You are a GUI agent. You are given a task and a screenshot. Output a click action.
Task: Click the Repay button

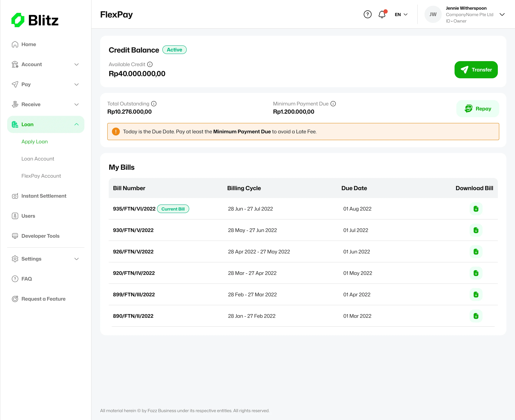pyautogui.click(x=477, y=109)
